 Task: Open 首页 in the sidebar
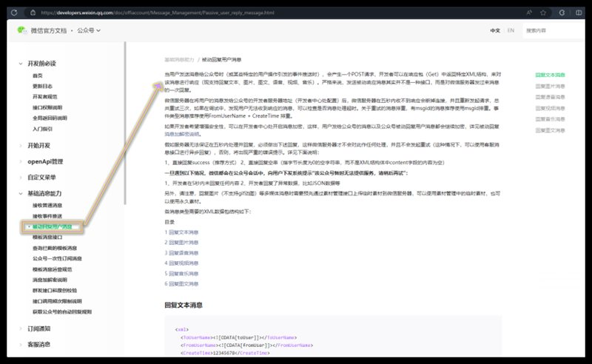(x=38, y=75)
